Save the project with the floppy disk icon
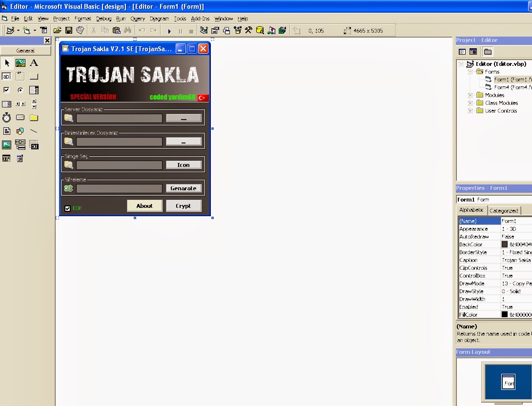 [x=68, y=31]
